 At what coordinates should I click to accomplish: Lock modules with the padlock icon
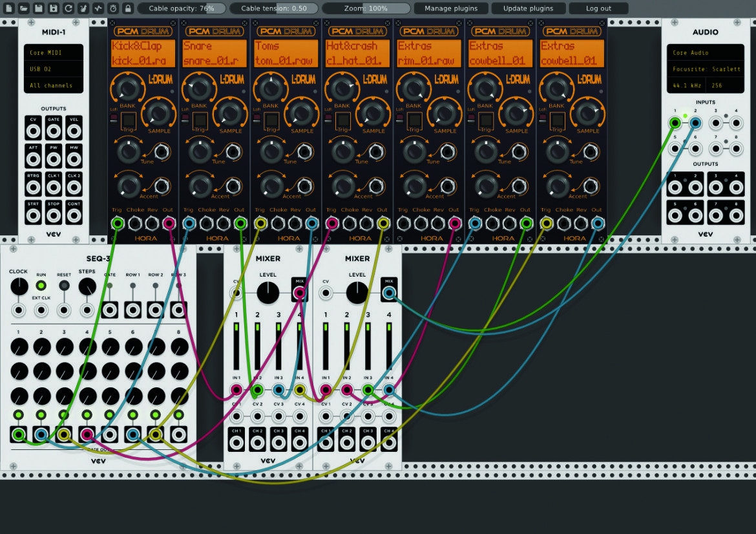(x=128, y=8)
